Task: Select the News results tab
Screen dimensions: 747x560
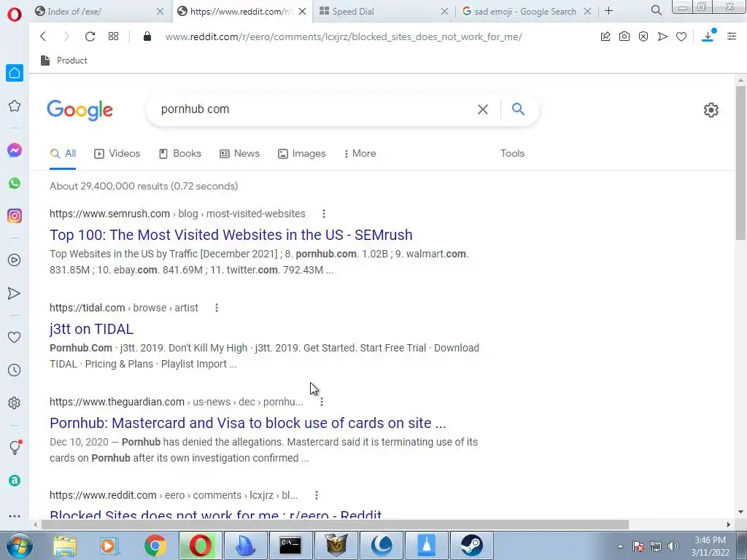Action: pos(239,153)
